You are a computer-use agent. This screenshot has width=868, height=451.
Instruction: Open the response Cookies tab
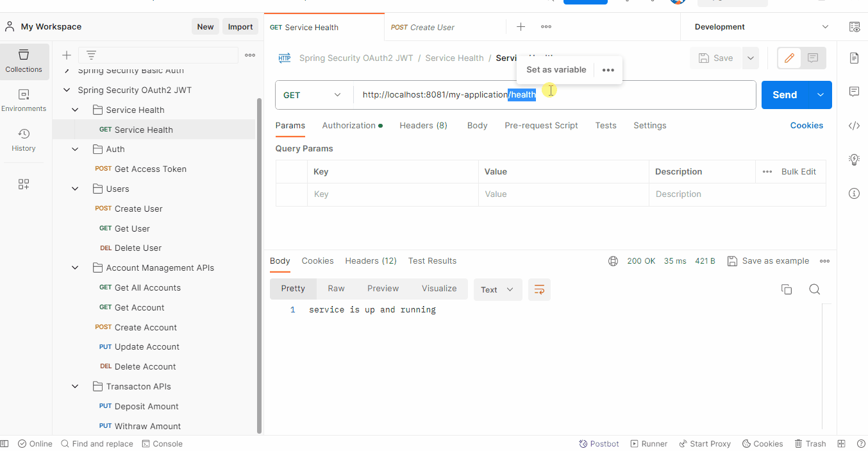(x=317, y=261)
